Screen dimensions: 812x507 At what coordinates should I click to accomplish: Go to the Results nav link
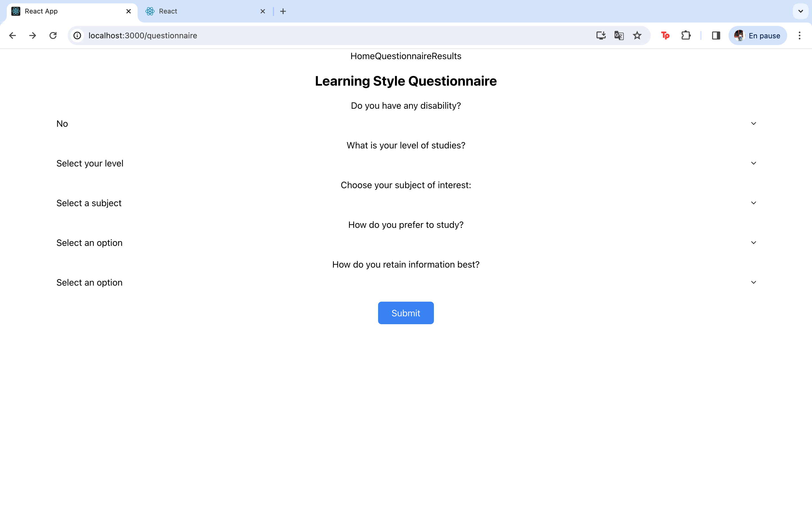click(446, 56)
